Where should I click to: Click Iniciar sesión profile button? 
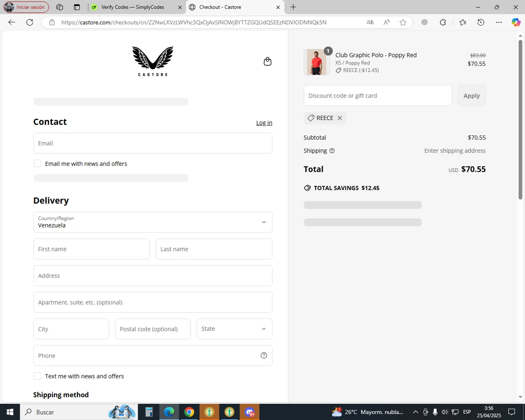point(26,7)
